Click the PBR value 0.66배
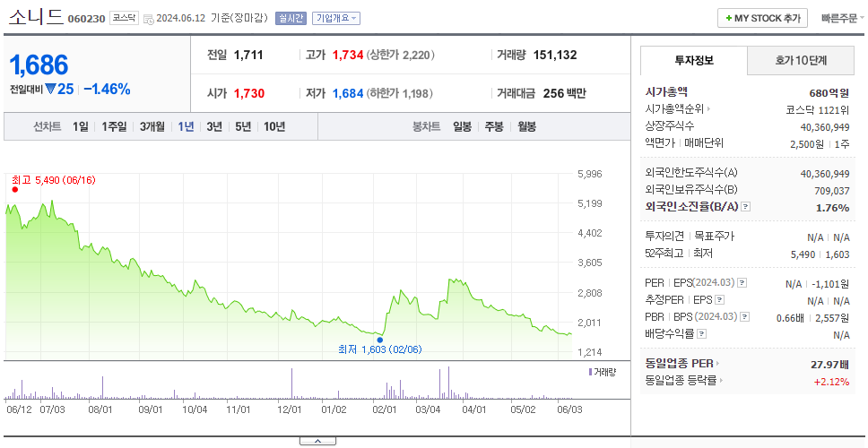 789,318
